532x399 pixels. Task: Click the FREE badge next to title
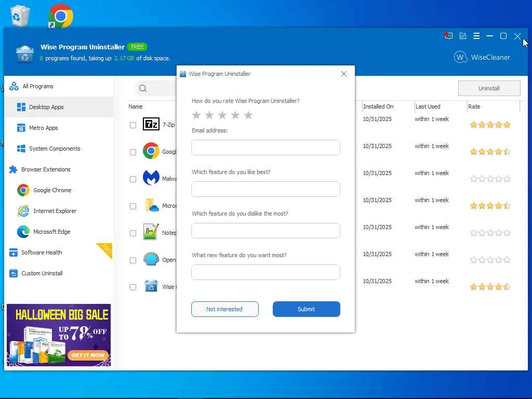click(x=137, y=47)
